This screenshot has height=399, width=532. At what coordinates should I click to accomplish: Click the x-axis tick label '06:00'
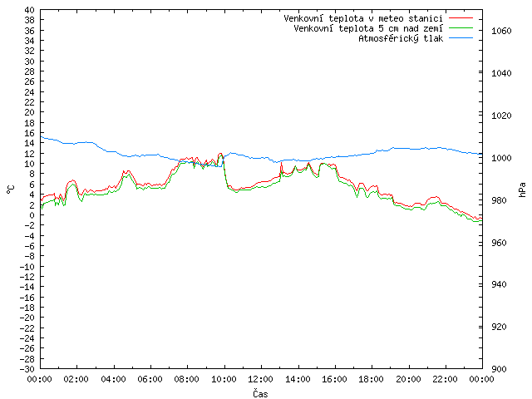[150, 379]
